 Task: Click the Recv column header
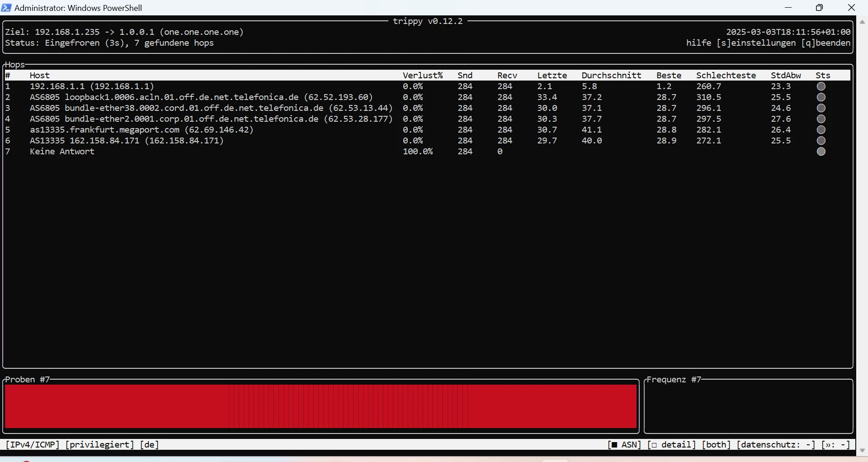tap(508, 76)
